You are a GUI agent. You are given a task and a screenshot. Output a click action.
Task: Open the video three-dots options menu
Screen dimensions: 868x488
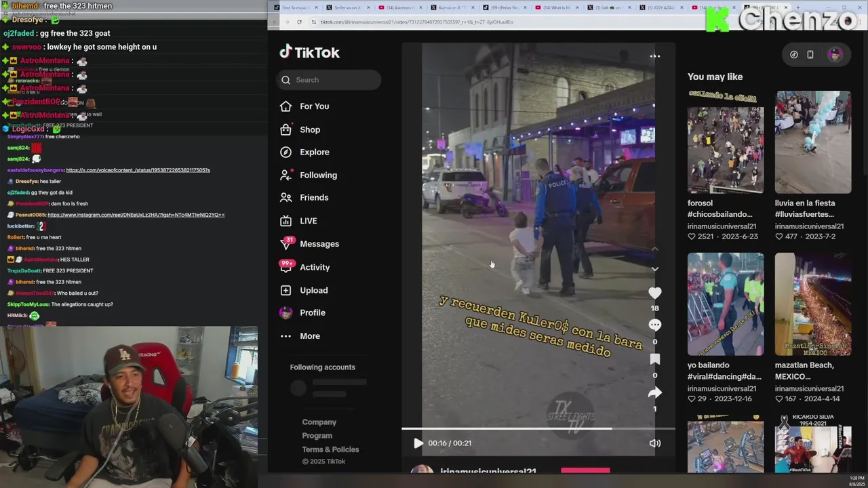[x=655, y=56]
